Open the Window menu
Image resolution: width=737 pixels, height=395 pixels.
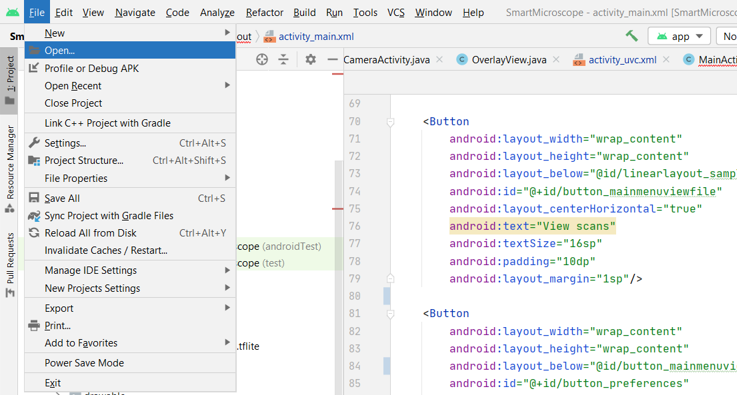tap(433, 12)
